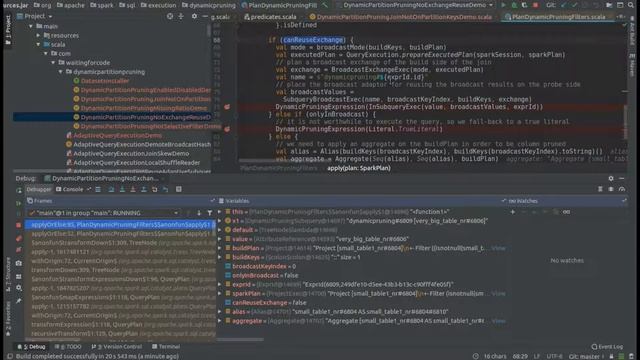
Task: Click the Force Step Into debug icon
Action: click(133, 189)
